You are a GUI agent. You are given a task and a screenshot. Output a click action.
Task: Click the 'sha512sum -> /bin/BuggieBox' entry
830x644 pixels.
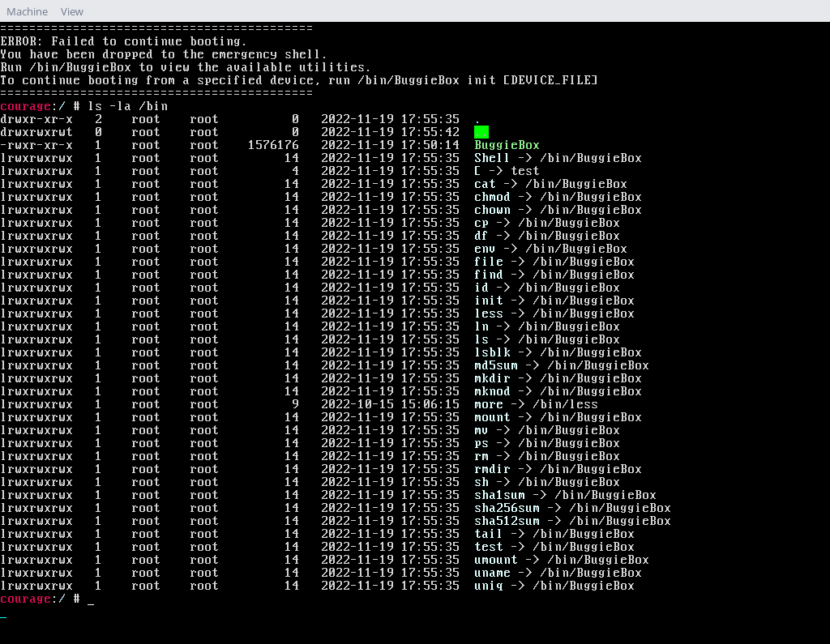573,521
